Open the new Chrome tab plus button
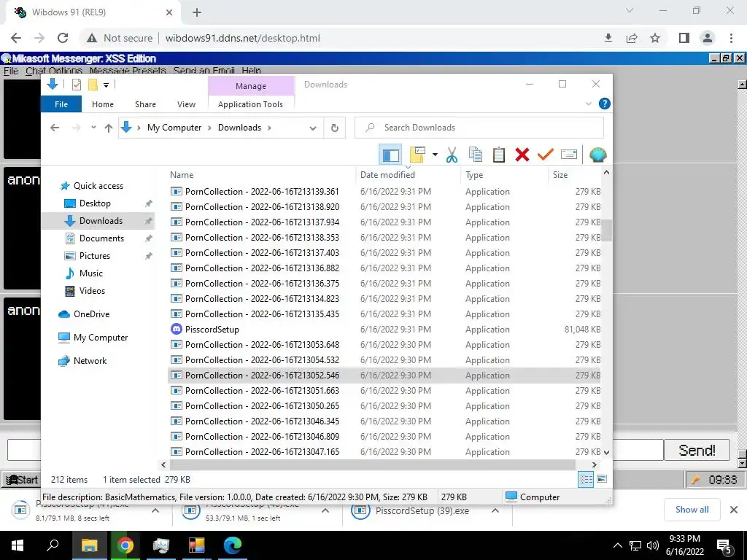The image size is (747, 560). (197, 12)
